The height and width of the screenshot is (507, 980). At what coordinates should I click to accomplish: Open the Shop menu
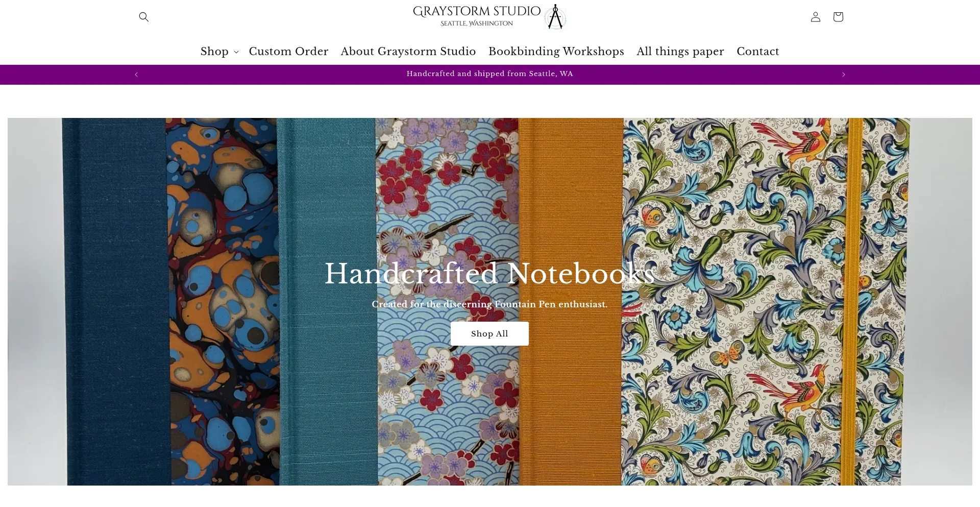click(x=214, y=52)
